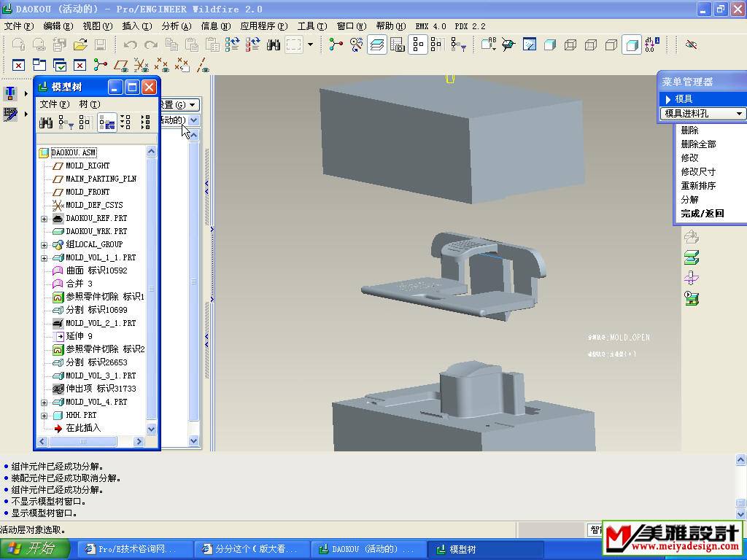Expand the DAOKOU_REF.PRT tree node
The height and width of the screenshot is (560, 747).
[44, 219]
